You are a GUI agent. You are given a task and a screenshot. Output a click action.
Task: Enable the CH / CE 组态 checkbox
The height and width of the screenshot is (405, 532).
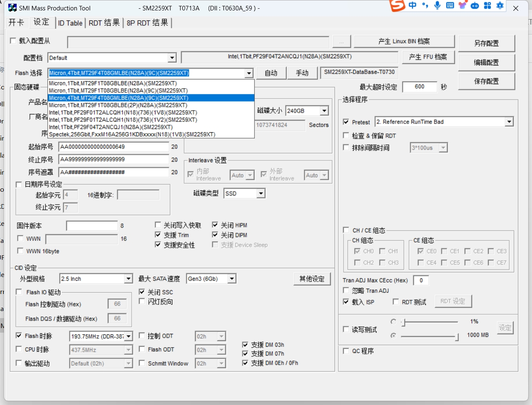[x=346, y=230]
